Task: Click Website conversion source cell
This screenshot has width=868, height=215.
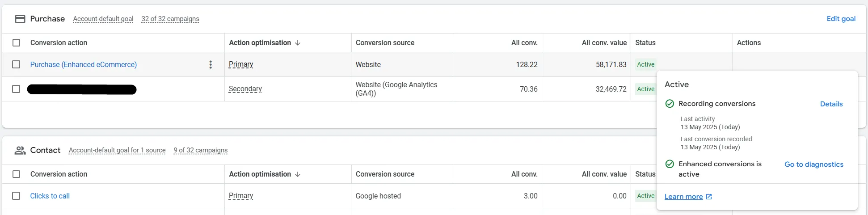Action: 368,64
